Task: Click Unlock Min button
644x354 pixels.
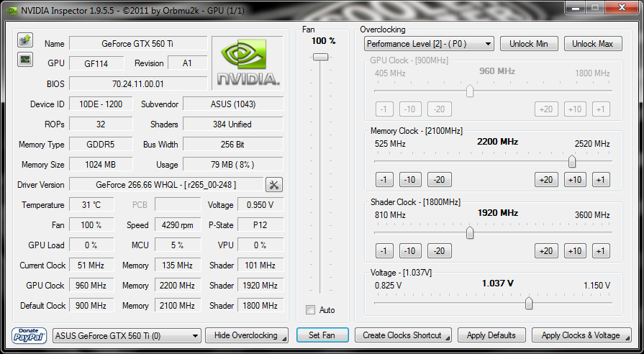Action: point(529,44)
